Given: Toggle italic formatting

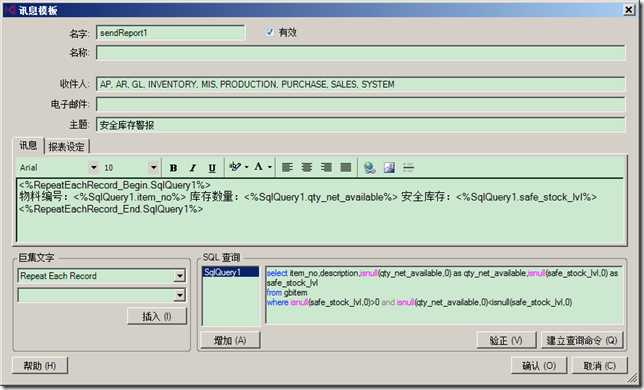Looking at the screenshot, I should pyautogui.click(x=192, y=167).
